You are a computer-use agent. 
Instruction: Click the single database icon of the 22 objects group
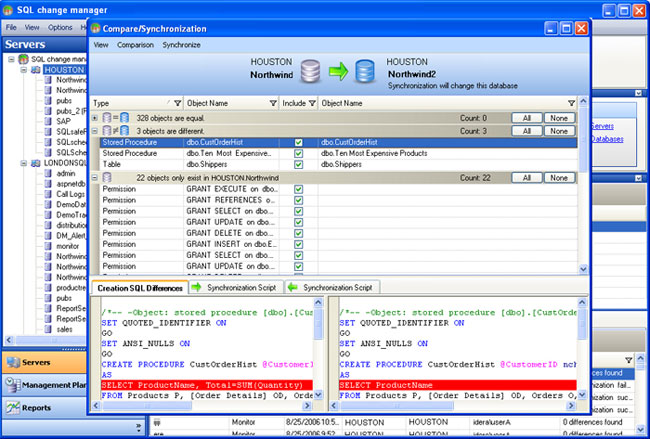(x=107, y=178)
